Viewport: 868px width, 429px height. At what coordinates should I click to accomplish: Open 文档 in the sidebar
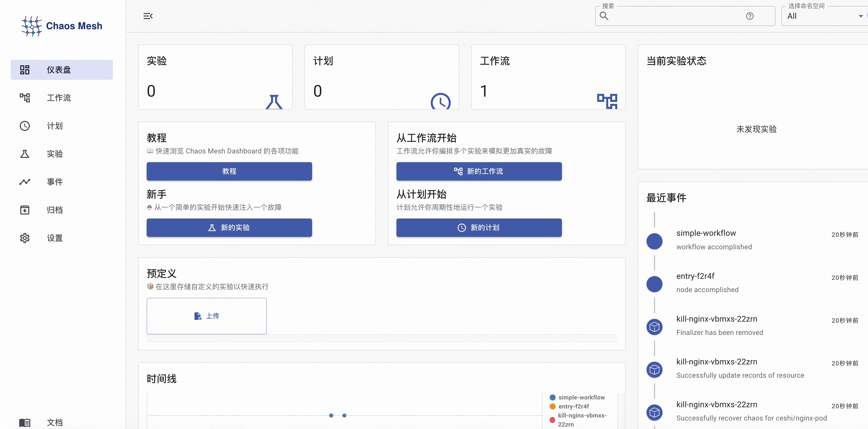pyautogui.click(x=62, y=422)
